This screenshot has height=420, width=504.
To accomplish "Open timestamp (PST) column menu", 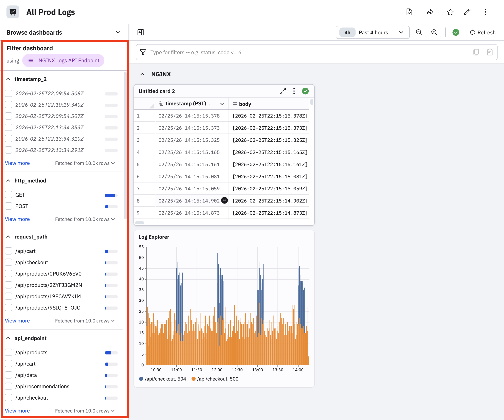I will (222, 104).
